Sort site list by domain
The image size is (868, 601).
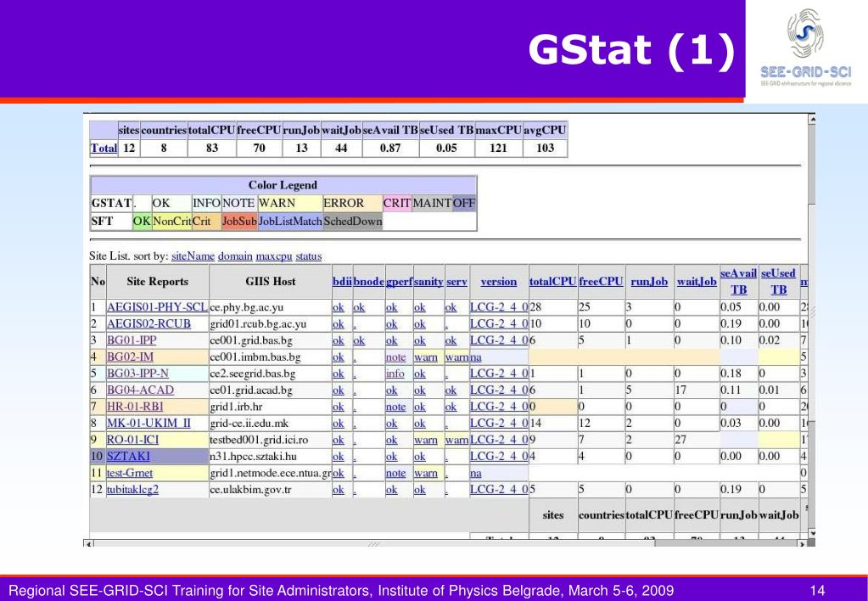(x=235, y=256)
